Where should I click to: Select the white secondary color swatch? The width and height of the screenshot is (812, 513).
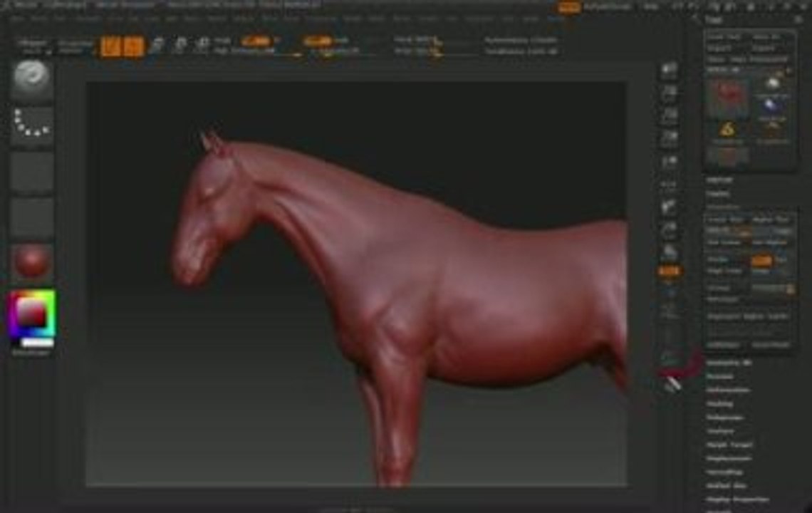(37, 343)
